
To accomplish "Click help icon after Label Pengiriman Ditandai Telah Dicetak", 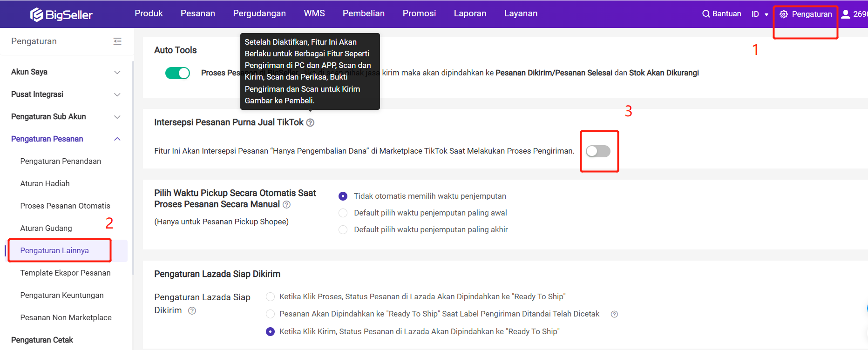I will [614, 314].
